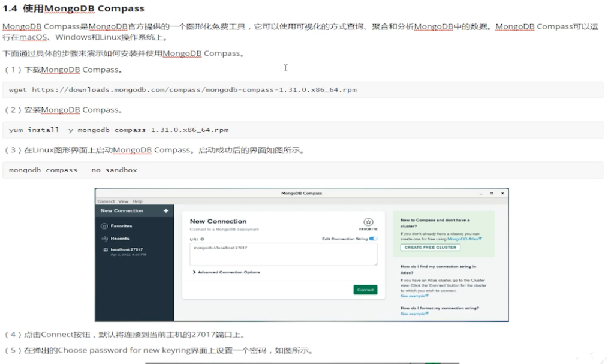Click the Compass screenshot image in document
This screenshot has height=364, width=614.
tap(302, 255)
